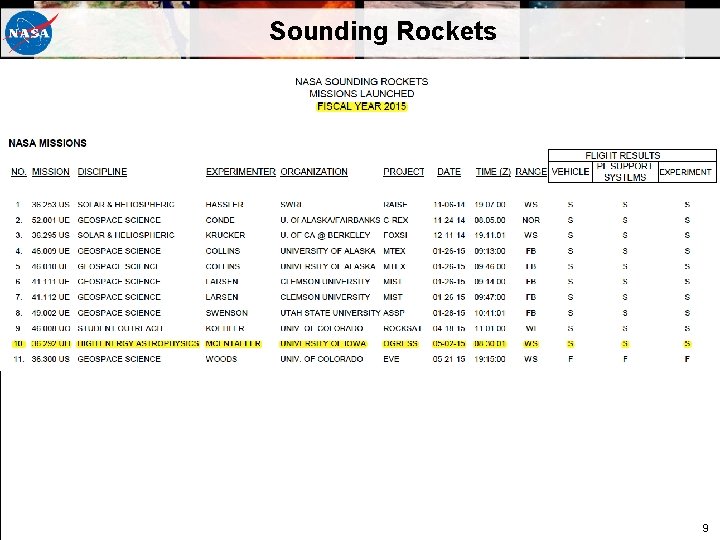Select highlighted experimenter 'MCENTAFFER'
This screenshot has height=540, width=720.
pyautogui.click(x=233, y=344)
